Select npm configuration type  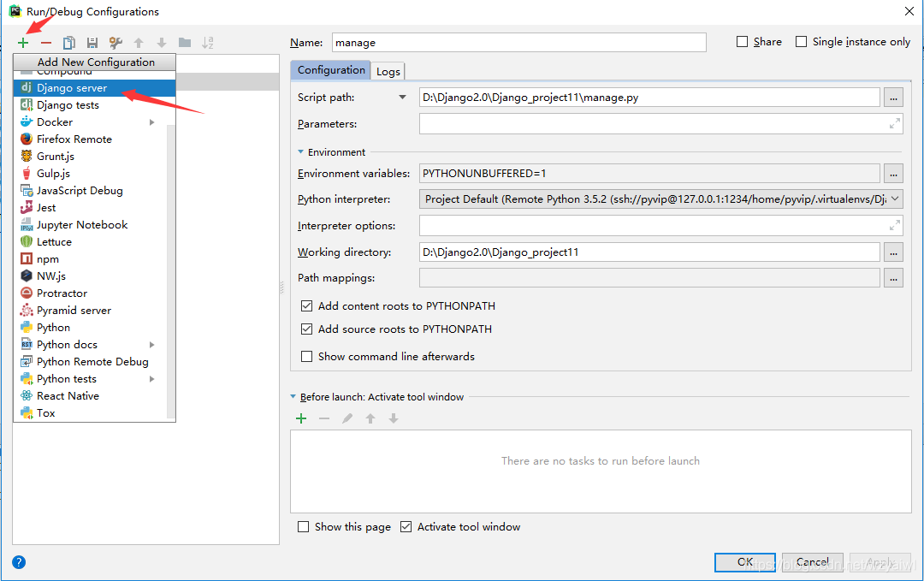pyautogui.click(x=90, y=258)
